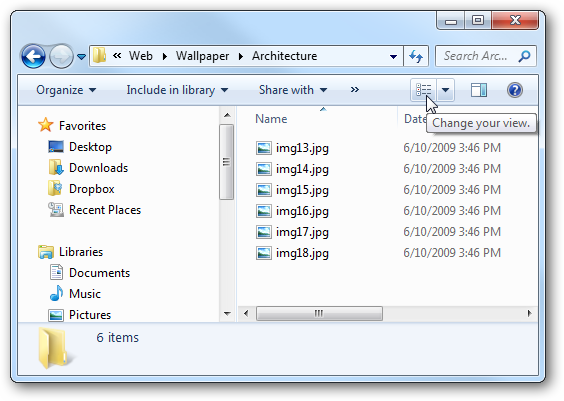564x401 pixels.
Task: Open the view options dropdown arrow
Action: pos(445,90)
